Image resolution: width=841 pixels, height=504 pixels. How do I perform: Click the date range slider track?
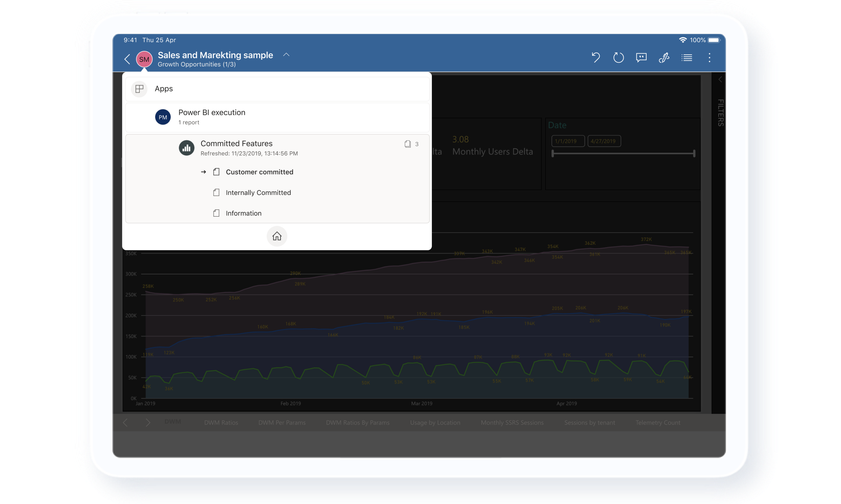click(623, 153)
